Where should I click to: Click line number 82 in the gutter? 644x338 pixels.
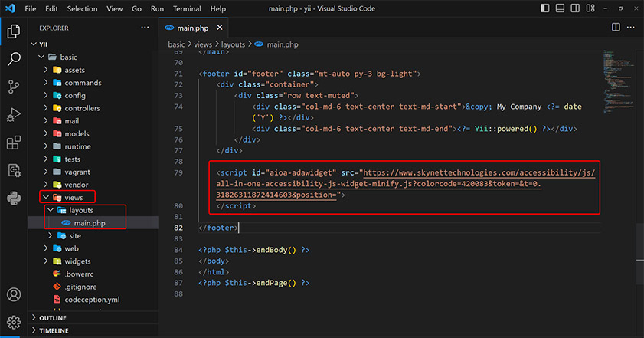point(178,228)
